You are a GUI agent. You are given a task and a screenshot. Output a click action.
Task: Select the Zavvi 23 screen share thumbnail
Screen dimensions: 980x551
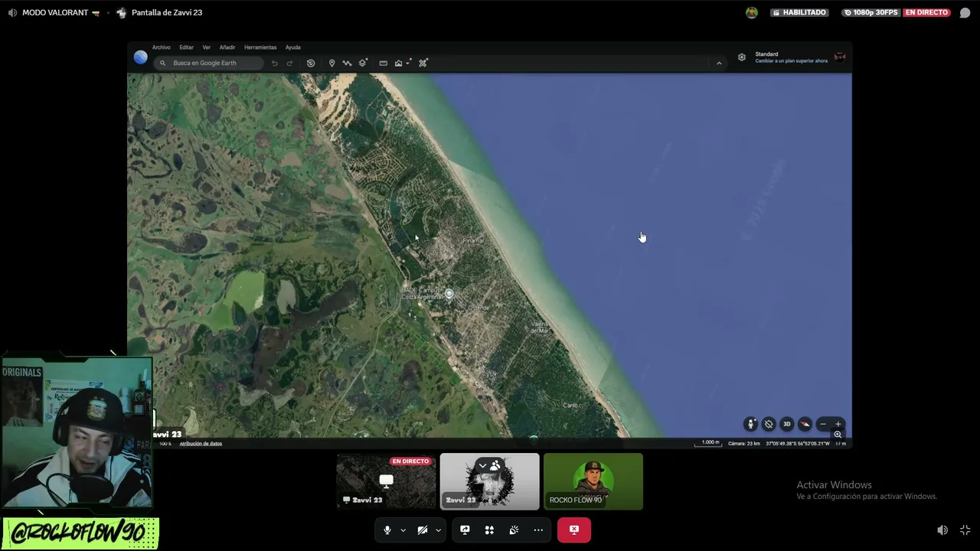(x=387, y=481)
